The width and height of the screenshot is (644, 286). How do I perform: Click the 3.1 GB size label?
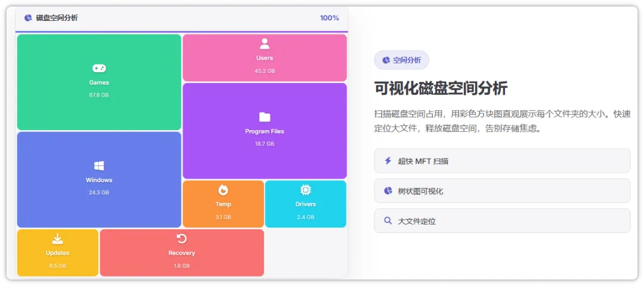point(223,217)
